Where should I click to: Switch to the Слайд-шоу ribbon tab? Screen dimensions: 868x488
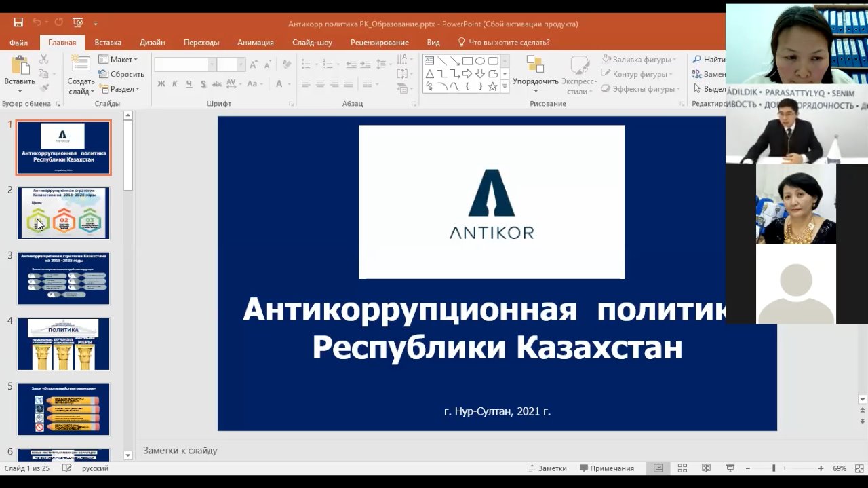pos(313,42)
